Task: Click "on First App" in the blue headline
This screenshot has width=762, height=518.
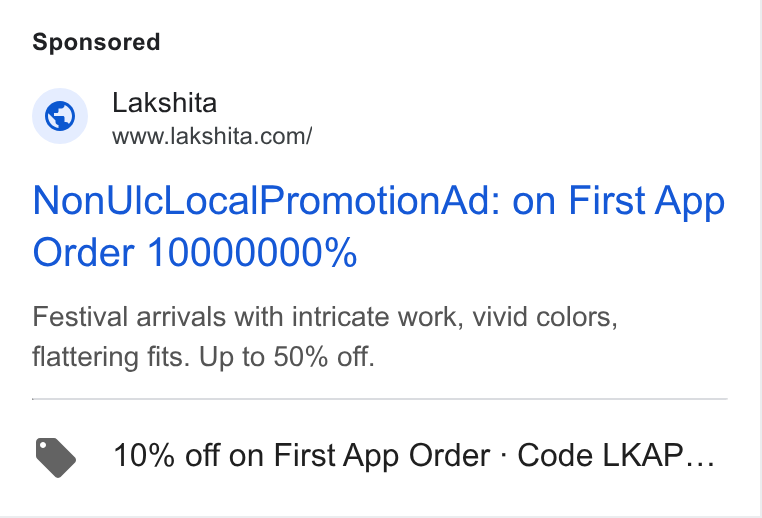Action: tap(619, 202)
